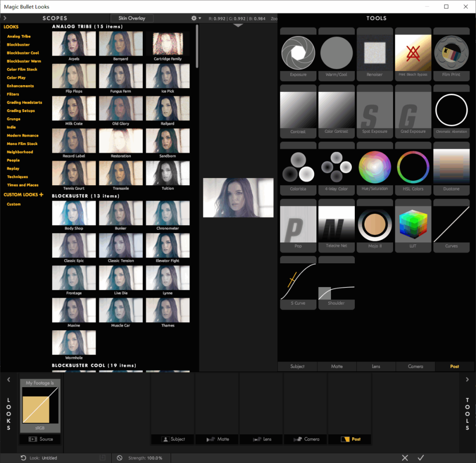Select the Curves tool

pos(451,226)
